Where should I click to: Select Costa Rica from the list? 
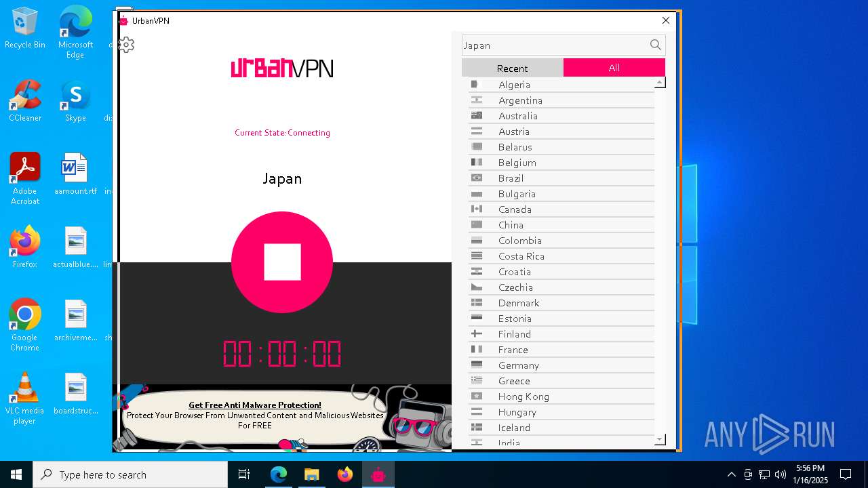[x=561, y=256]
